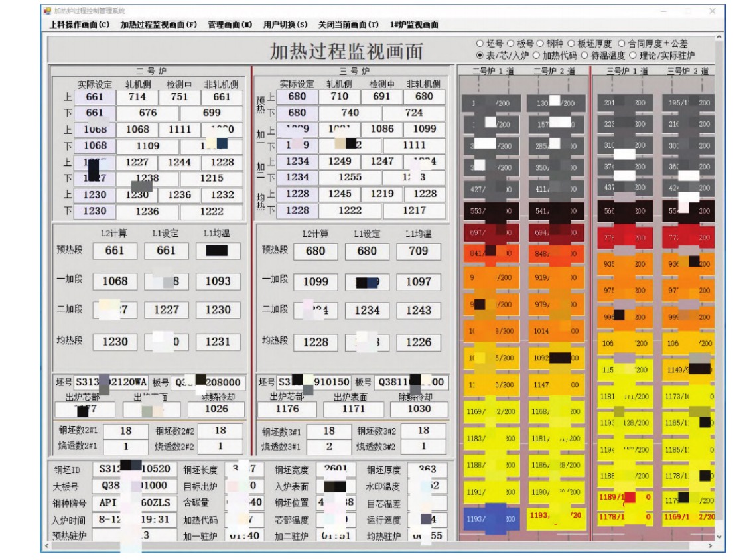Choose the 加热代码 radio button

536,56
